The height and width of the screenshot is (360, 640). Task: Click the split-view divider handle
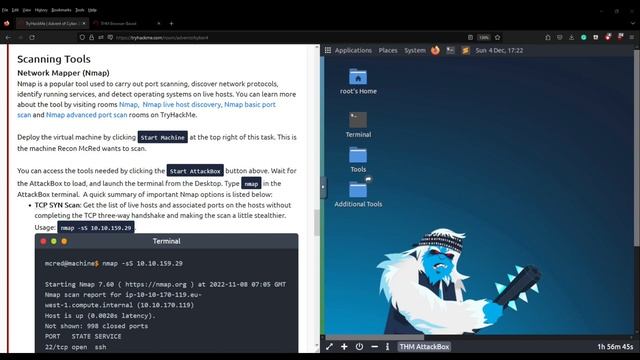tap(323, 187)
